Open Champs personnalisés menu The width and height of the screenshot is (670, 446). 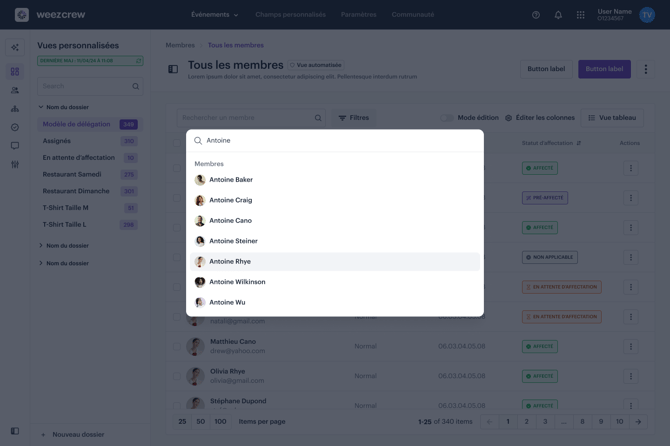click(291, 15)
